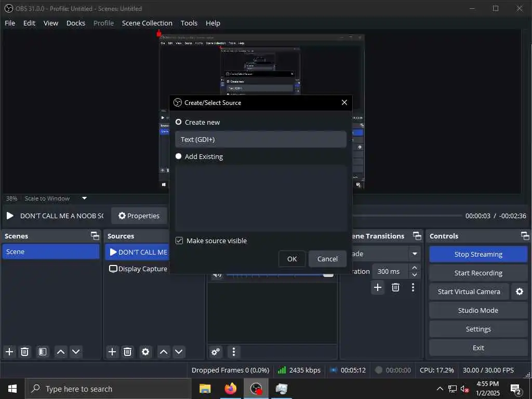This screenshot has height=399, width=532.
Task: Increase transition duration
Action: (x=415, y=268)
